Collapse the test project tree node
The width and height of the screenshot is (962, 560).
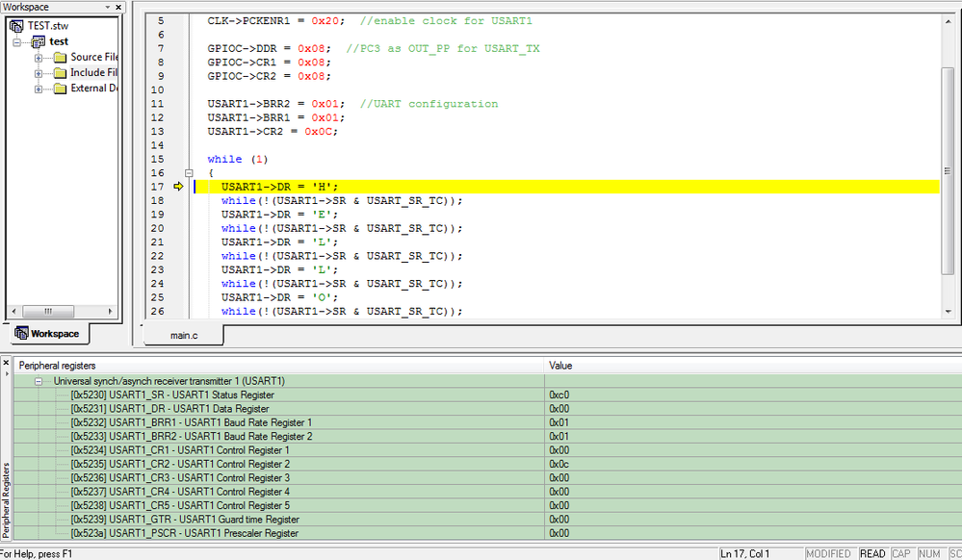pos(17,42)
